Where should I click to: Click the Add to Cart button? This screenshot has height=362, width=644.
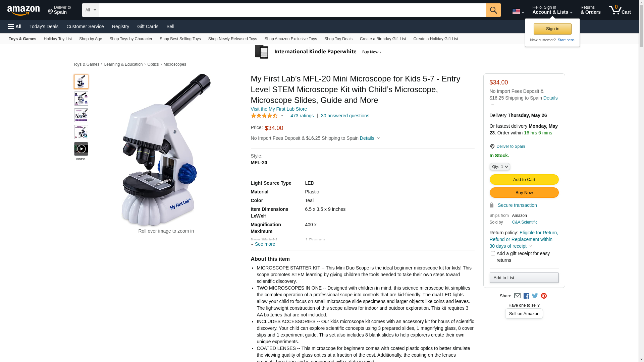tap(524, 180)
